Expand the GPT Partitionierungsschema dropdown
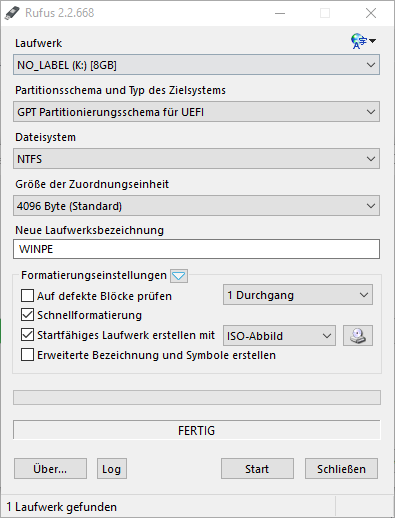This screenshot has width=395, height=518. coord(196,112)
